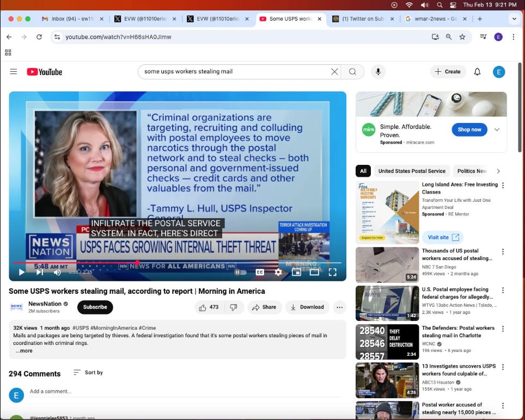Viewport: 525px width, 420px height.
Task: Switch to Twitter on Sub tab
Action: click(363, 18)
